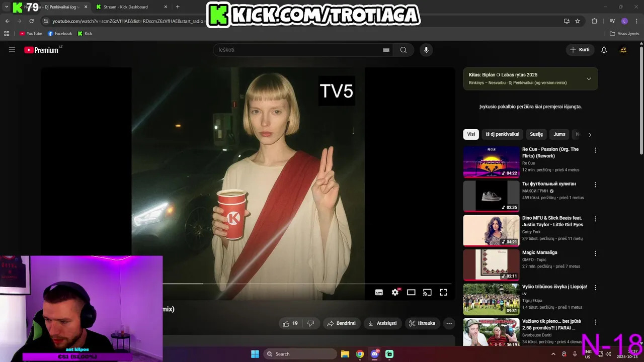The height and width of the screenshot is (362, 644).
Task: Show next filter chips with the arrow
Action: pos(590,135)
